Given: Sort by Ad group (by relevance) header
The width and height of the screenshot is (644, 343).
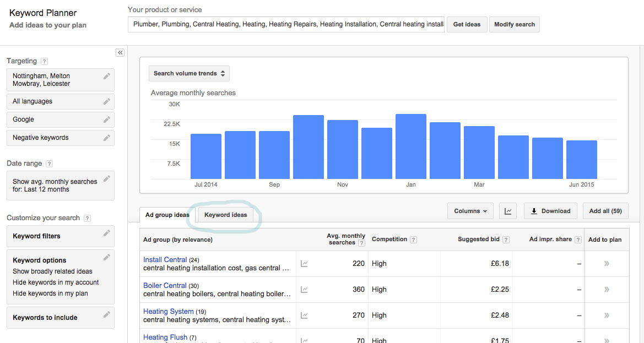Looking at the screenshot, I should [178, 239].
